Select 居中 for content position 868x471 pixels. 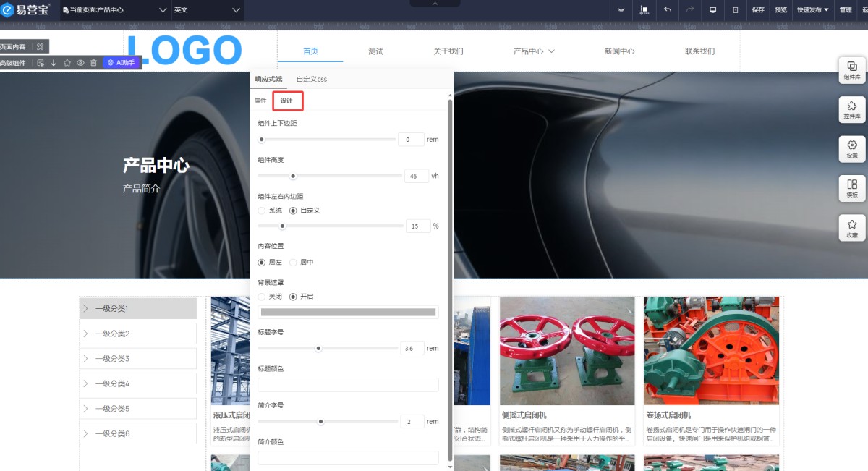coord(294,262)
